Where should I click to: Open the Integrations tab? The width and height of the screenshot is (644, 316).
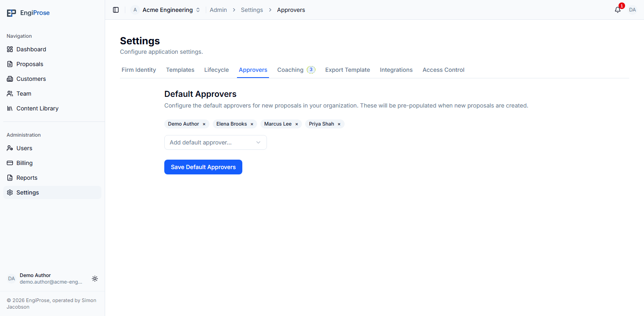(x=396, y=70)
